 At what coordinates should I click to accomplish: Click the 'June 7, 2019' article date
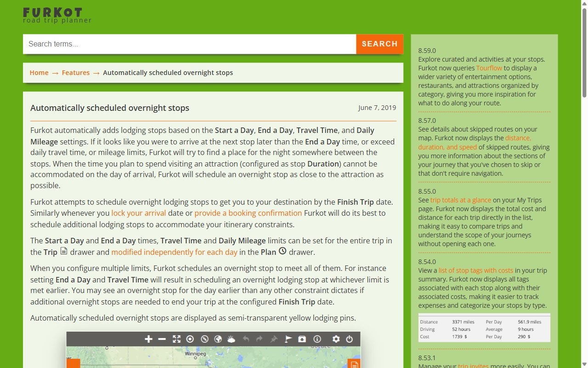377,108
